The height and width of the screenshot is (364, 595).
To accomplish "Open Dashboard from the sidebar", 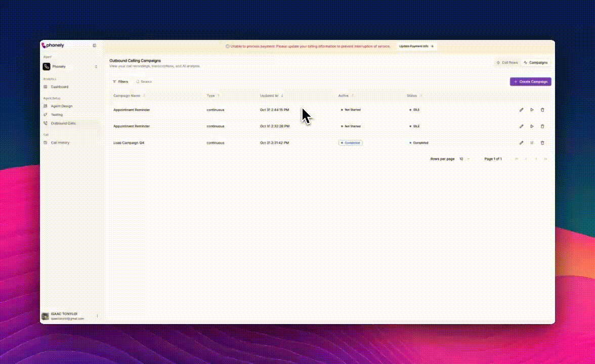I will point(60,87).
